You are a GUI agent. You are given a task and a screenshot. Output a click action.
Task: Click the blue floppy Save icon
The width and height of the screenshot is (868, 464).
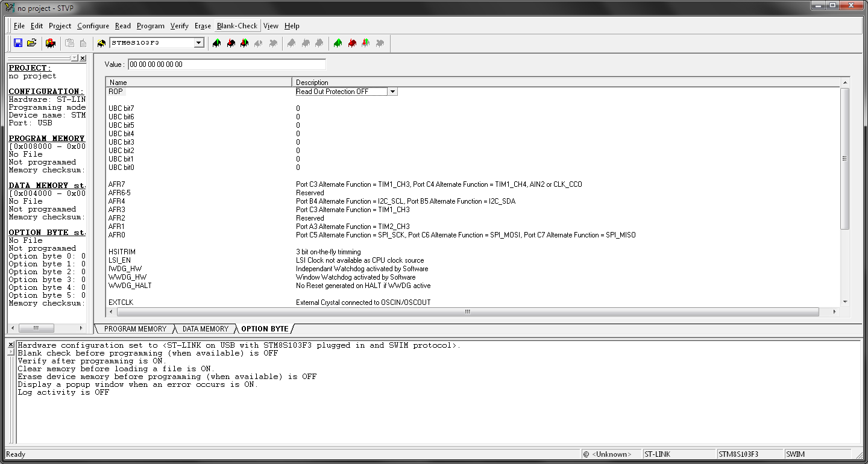coord(18,43)
